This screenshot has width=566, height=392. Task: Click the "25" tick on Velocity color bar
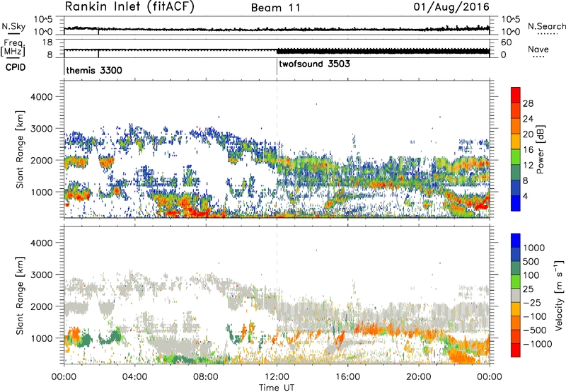click(x=528, y=289)
